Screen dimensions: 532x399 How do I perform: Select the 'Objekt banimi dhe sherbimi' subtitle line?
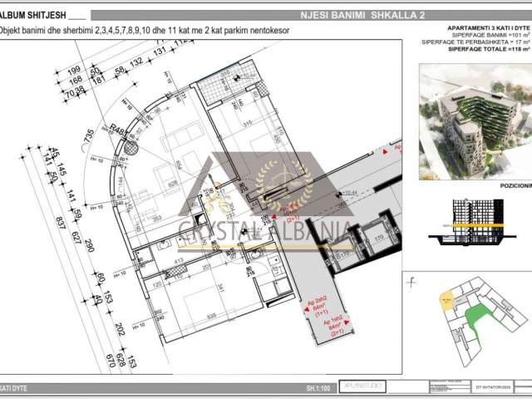144,31
